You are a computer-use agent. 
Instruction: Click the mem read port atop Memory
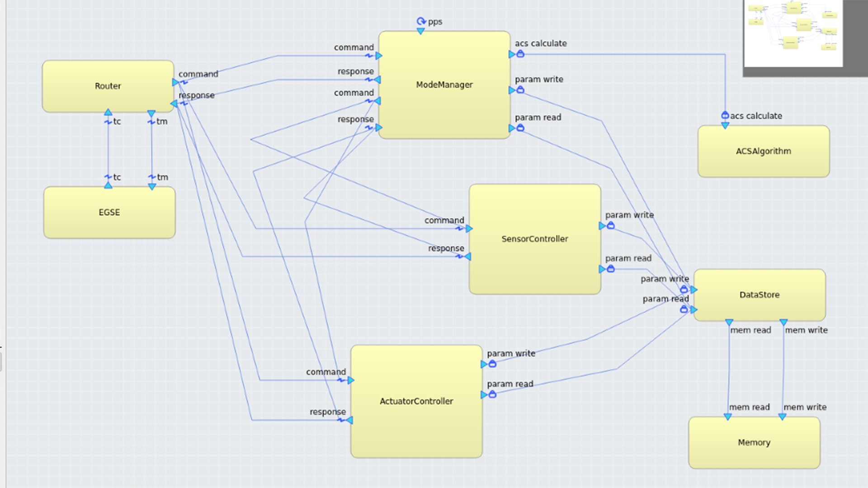[728, 417]
